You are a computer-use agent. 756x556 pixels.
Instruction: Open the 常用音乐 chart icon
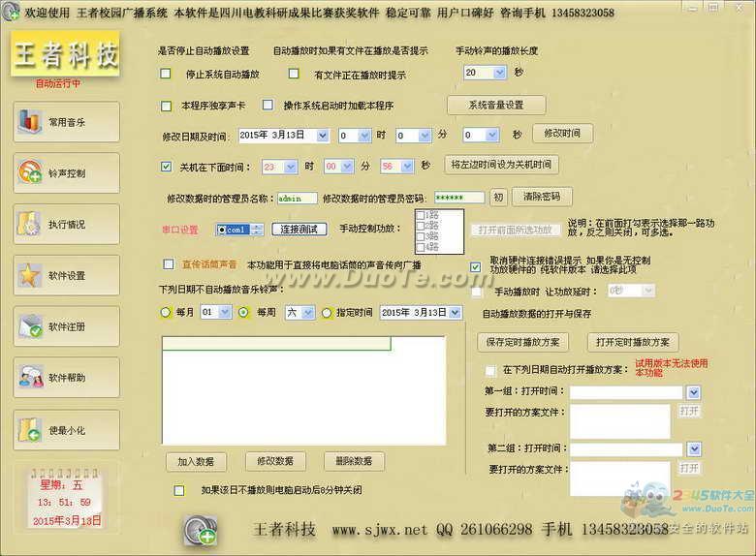click(x=30, y=121)
